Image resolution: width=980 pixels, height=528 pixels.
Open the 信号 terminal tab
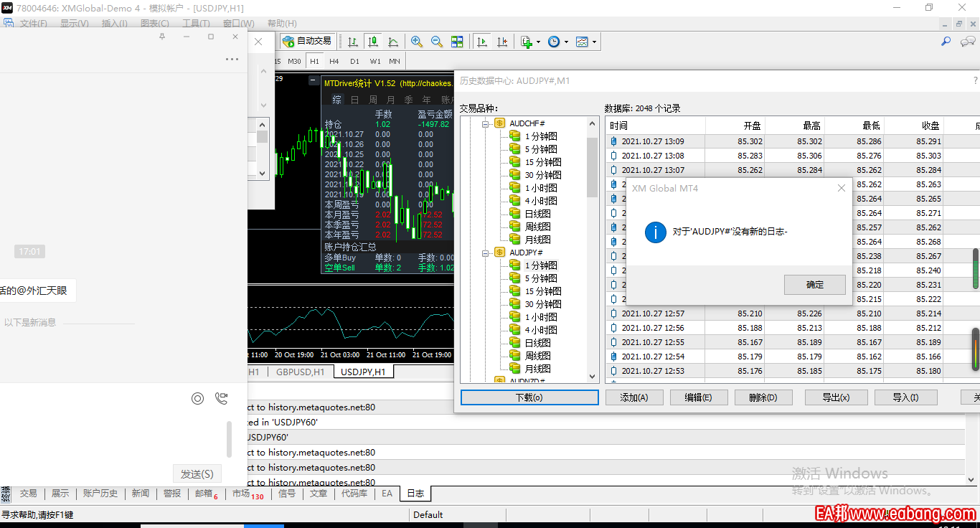(286, 494)
